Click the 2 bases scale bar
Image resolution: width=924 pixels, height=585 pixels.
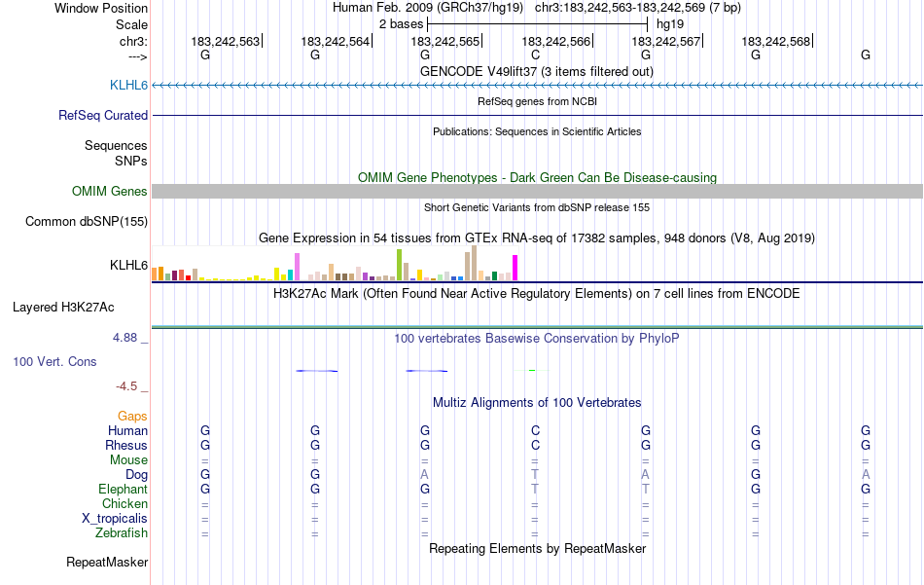pyautogui.click(x=538, y=24)
